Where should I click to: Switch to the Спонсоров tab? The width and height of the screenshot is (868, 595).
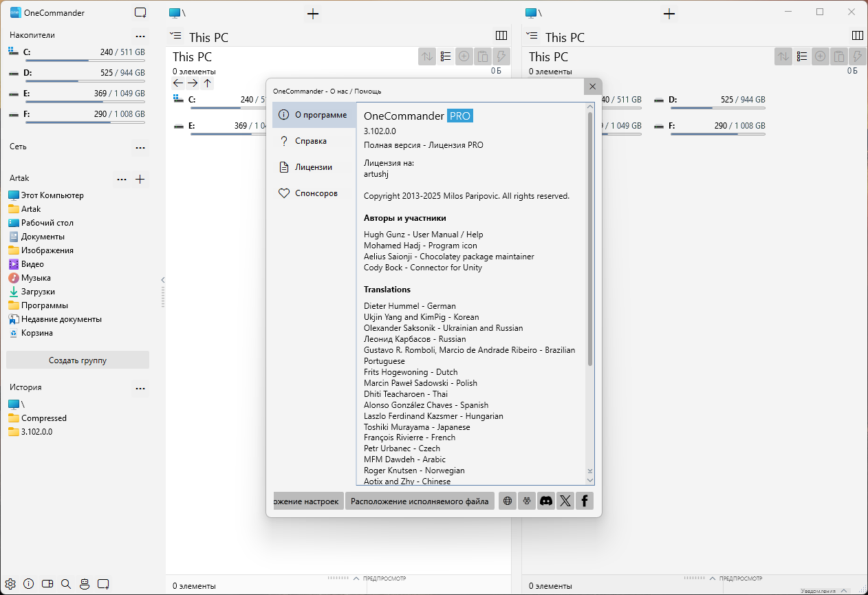314,193
